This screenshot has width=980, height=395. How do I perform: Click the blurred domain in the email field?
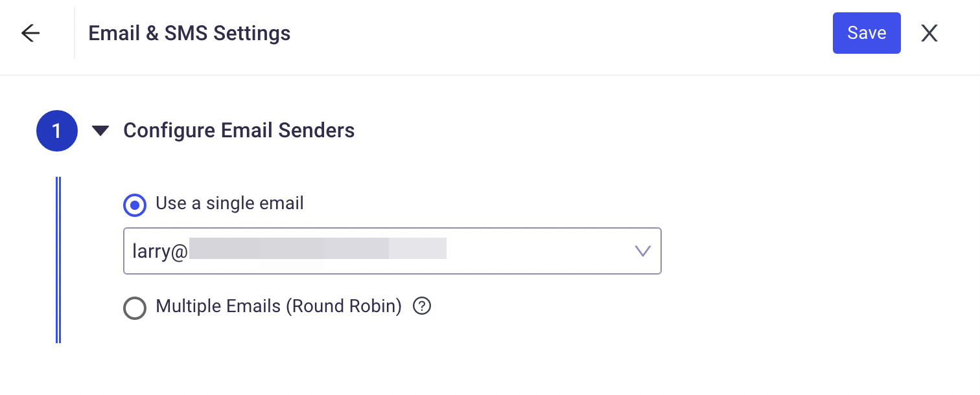click(x=318, y=249)
